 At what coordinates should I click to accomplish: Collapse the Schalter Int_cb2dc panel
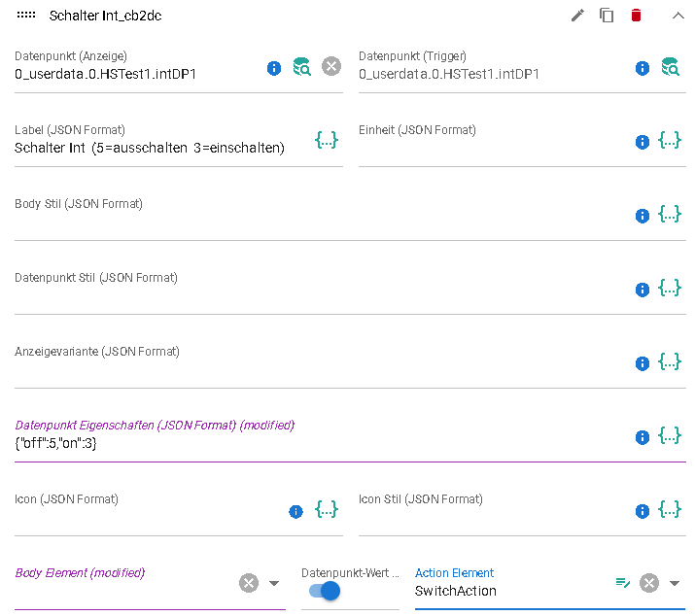678,16
